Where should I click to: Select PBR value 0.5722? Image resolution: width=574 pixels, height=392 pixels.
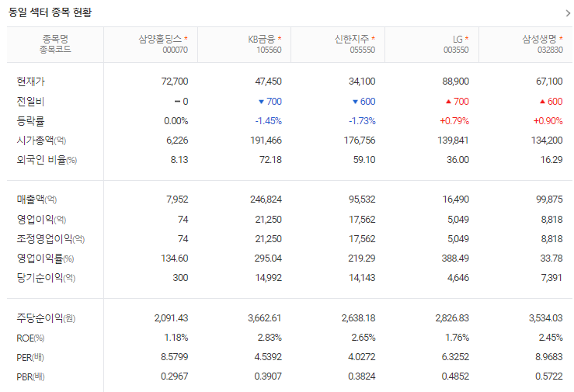click(x=549, y=376)
